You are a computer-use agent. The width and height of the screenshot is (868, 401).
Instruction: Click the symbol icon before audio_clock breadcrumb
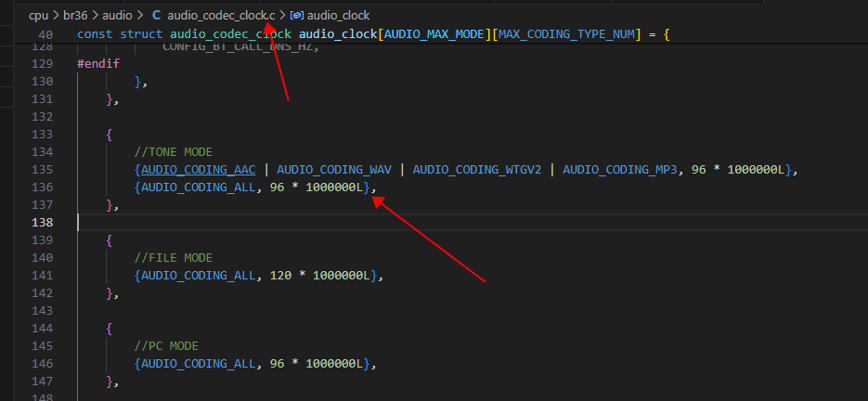(x=296, y=16)
